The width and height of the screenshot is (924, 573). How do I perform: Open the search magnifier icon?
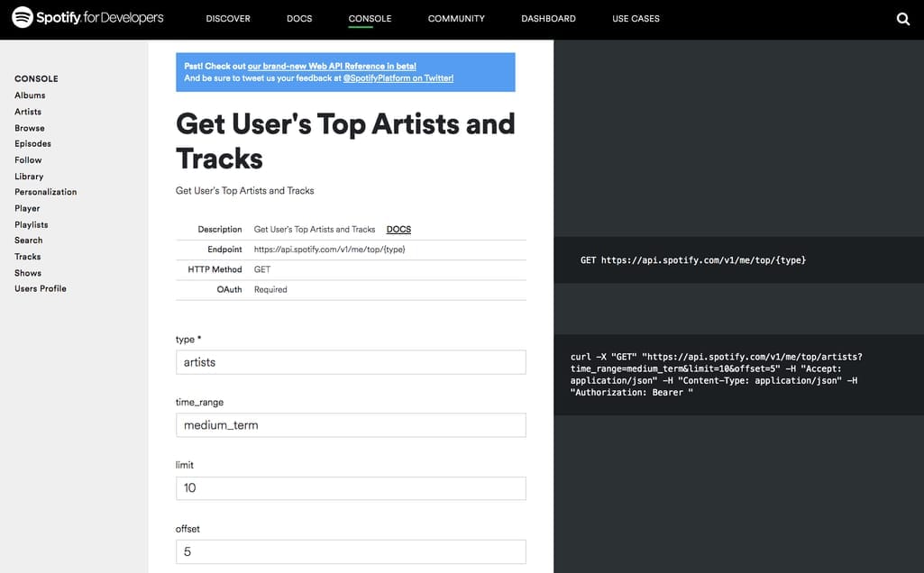(x=902, y=19)
